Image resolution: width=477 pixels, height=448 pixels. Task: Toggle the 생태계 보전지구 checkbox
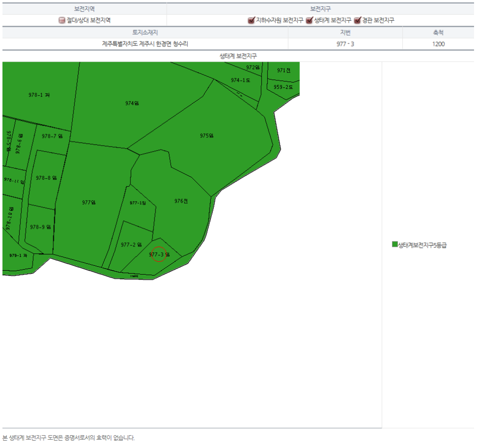[309, 20]
